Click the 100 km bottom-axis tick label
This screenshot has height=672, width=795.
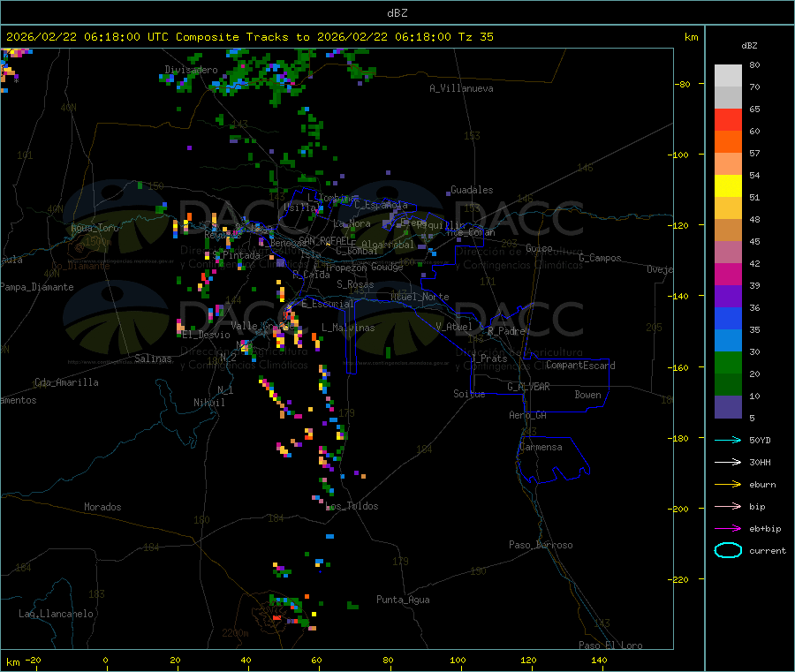(x=458, y=660)
